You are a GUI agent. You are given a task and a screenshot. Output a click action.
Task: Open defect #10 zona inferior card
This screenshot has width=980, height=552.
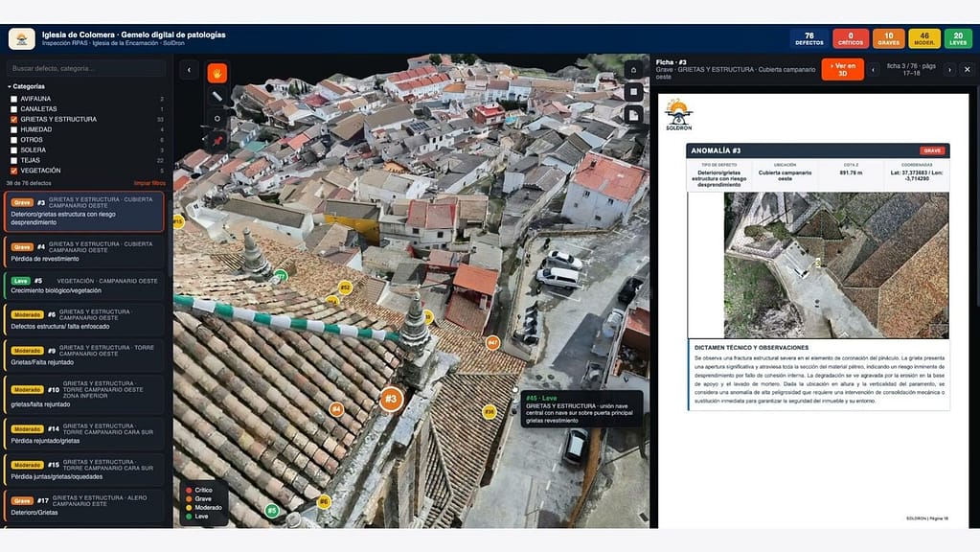pyautogui.click(x=84, y=394)
